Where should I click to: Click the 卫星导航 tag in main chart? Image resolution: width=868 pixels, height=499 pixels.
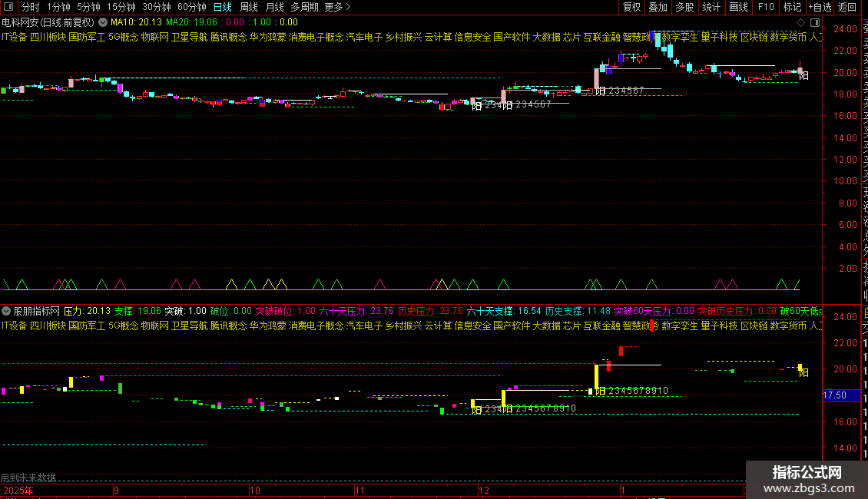tap(189, 37)
